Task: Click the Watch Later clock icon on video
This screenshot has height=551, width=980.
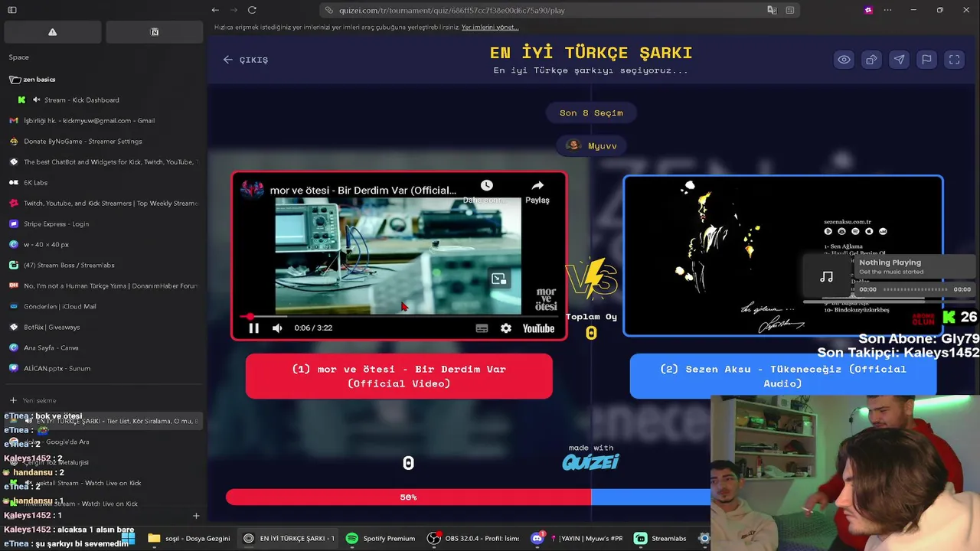Action: point(486,186)
